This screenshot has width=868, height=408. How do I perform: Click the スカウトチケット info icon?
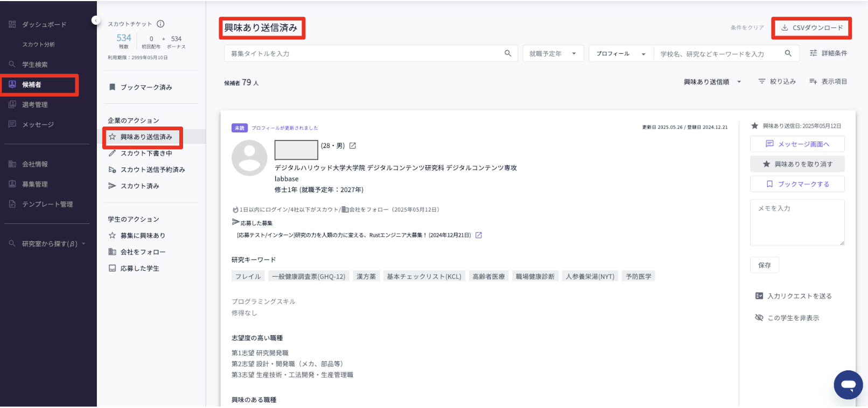coord(160,24)
